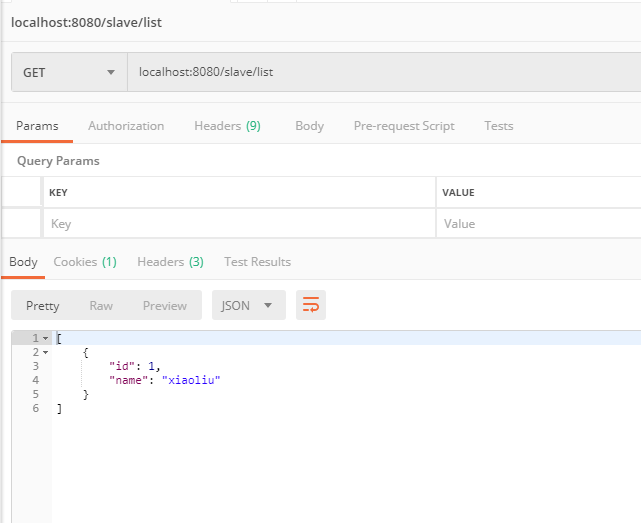This screenshot has height=523, width=641.
Task: Open the request Body tab beside Headers (9)
Action: [x=309, y=126]
